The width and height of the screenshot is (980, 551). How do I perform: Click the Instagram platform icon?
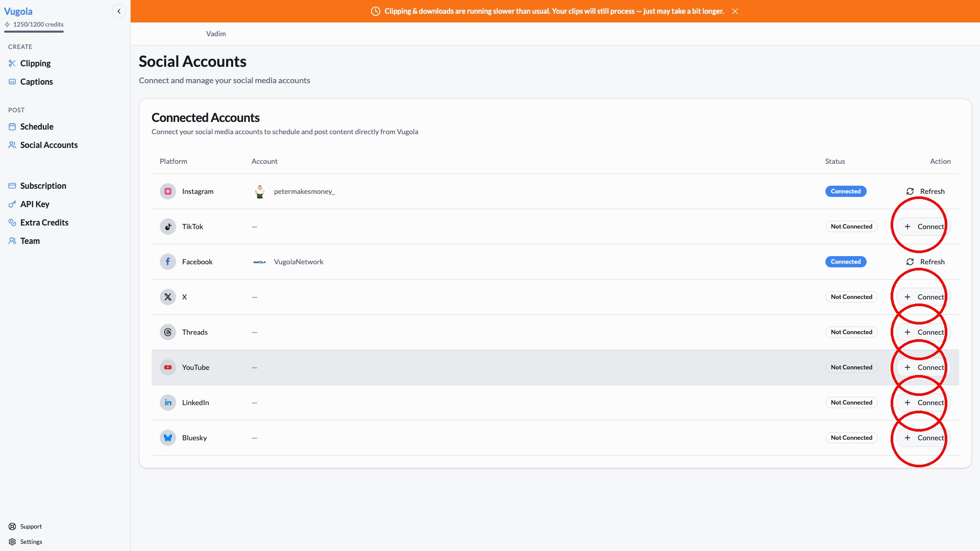point(167,191)
